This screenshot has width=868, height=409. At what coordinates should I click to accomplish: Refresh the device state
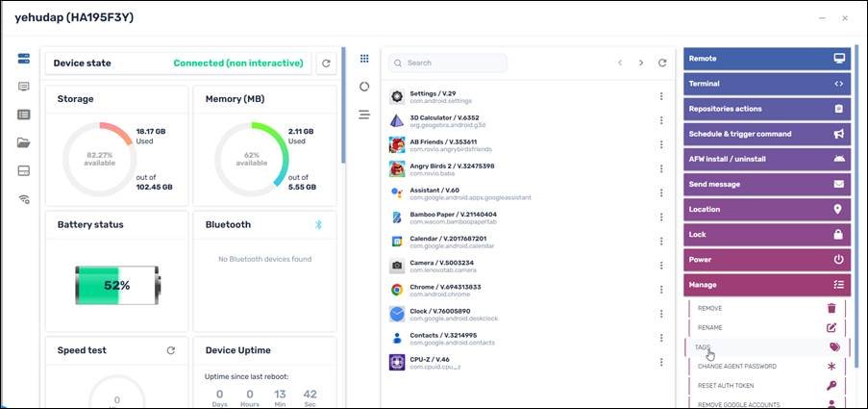click(x=326, y=64)
